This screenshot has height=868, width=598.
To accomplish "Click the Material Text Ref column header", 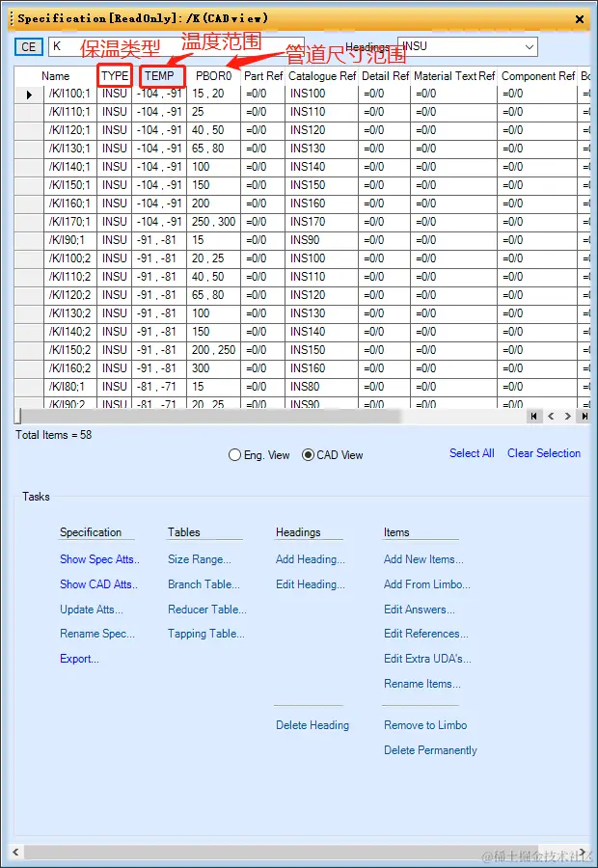I will click(x=454, y=76).
